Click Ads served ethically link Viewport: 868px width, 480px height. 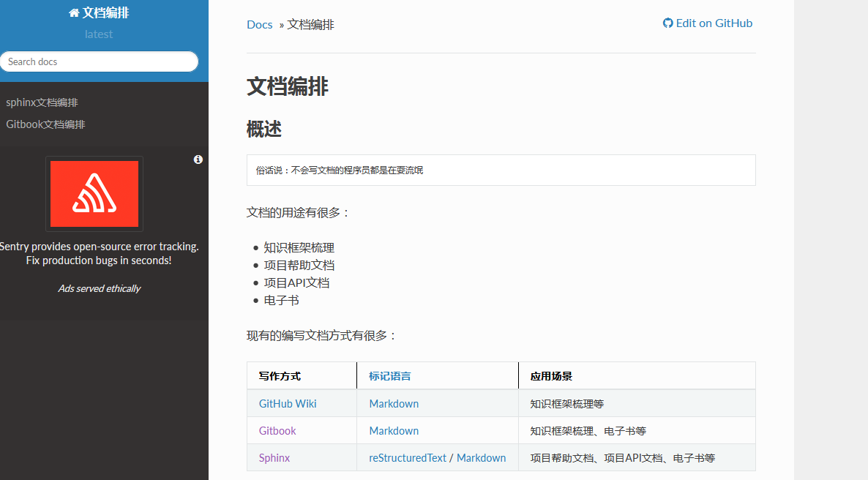(x=100, y=288)
